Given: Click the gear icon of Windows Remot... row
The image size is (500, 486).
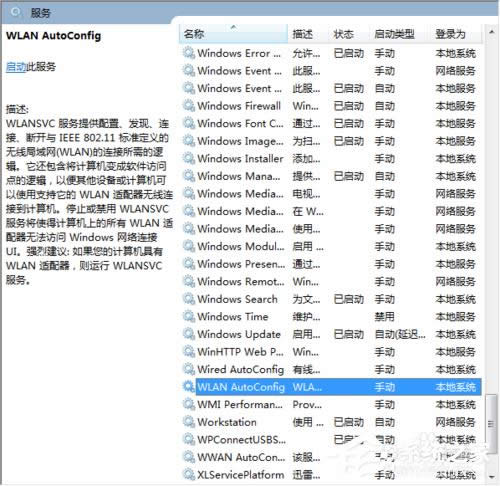Looking at the screenshot, I should [189, 282].
